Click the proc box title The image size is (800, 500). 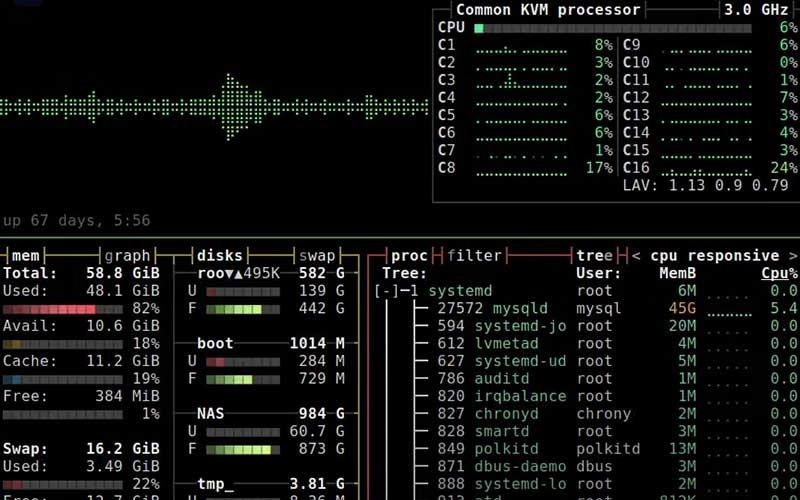(x=409, y=255)
